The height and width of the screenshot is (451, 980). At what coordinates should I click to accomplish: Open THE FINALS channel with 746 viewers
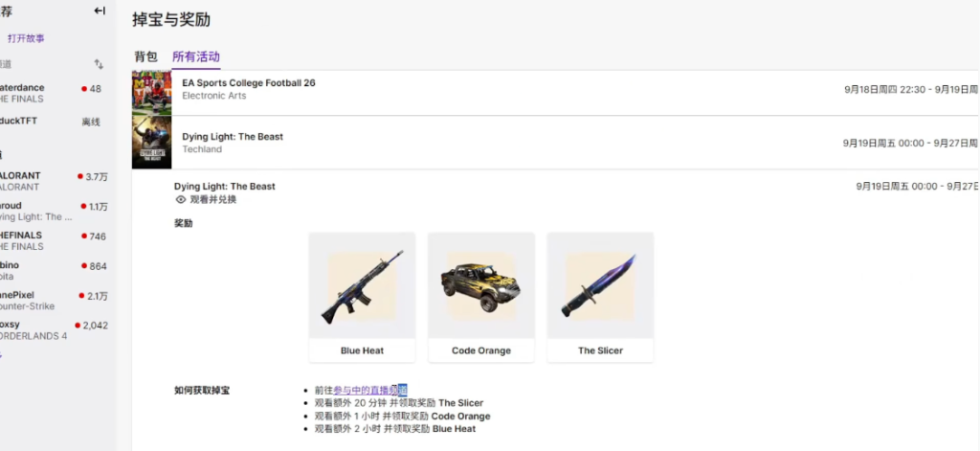[54, 241]
